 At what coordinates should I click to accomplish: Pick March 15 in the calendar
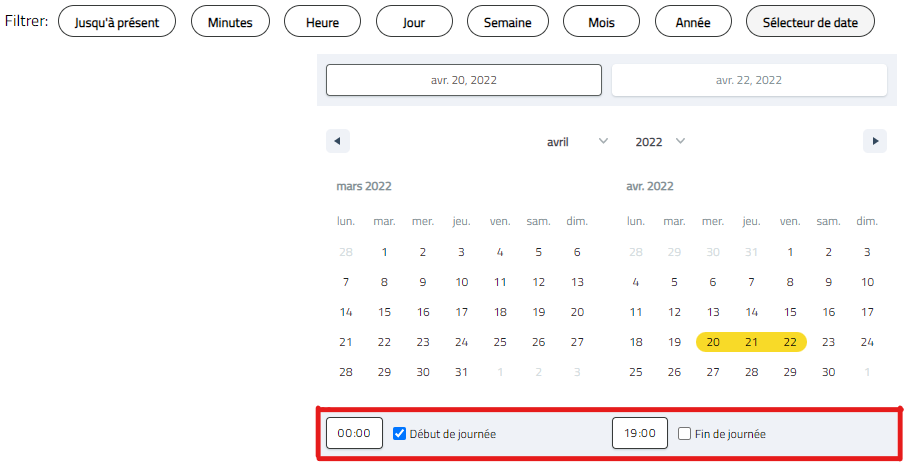(384, 312)
